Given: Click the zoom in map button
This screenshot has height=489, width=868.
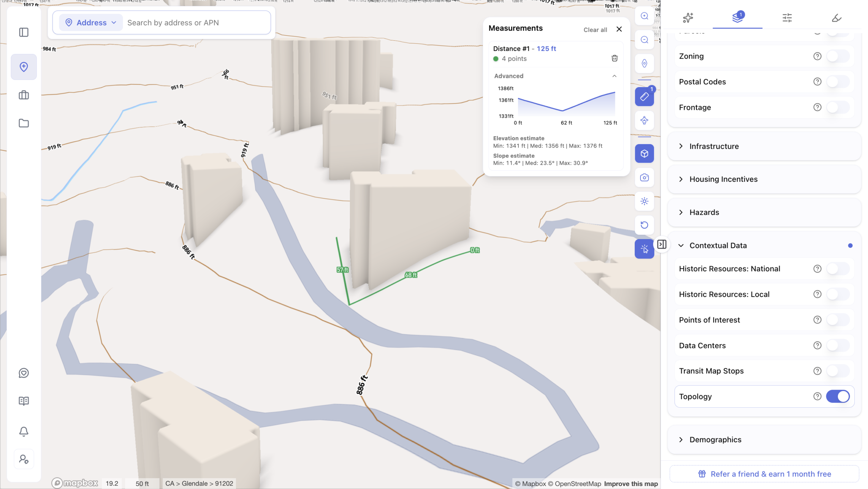Looking at the screenshot, I should point(644,16).
